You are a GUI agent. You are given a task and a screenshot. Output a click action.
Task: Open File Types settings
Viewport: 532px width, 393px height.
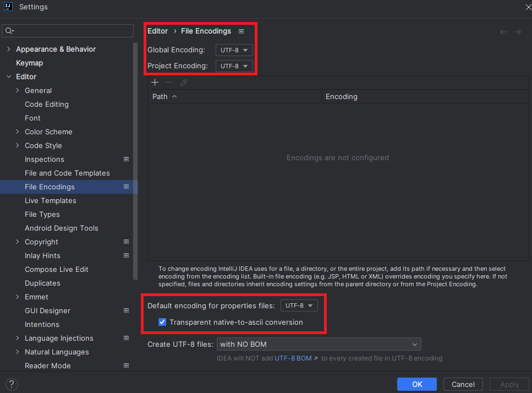[x=42, y=215]
